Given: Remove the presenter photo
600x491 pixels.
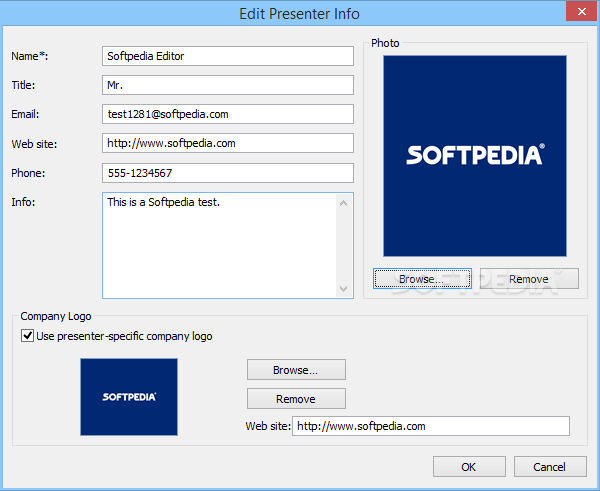Looking at the screenshot, I should pos(529,279).
